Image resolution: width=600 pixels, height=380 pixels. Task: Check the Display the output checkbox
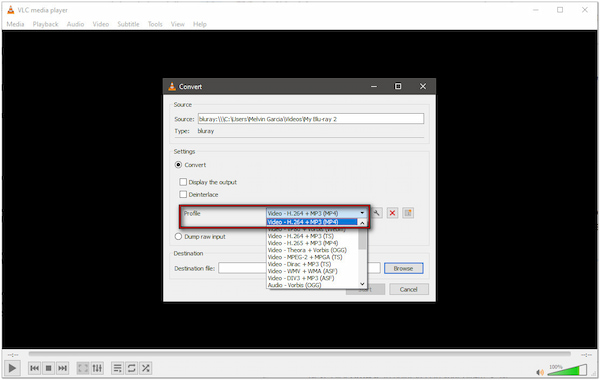[x=183, y=182]
